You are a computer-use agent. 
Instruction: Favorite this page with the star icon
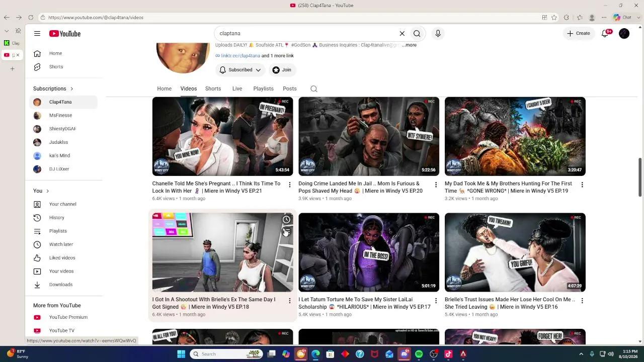pos(554,18)
